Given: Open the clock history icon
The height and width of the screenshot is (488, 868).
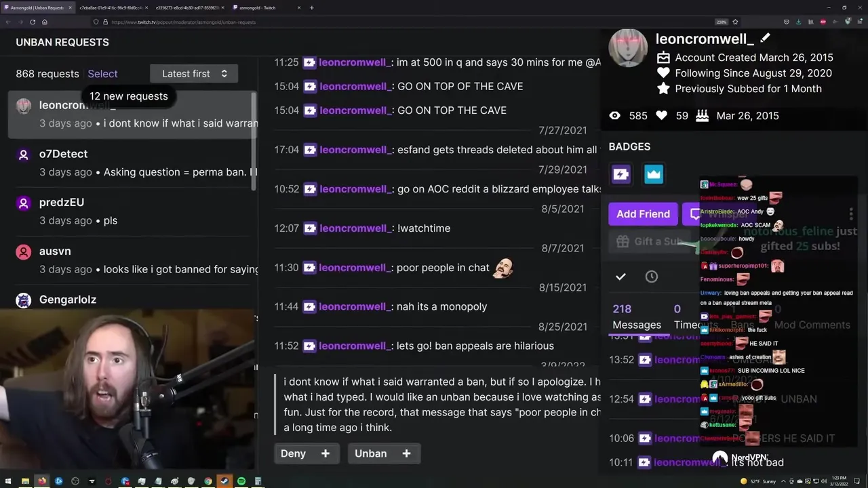Looking at the screenshot, I should [652, 277].
